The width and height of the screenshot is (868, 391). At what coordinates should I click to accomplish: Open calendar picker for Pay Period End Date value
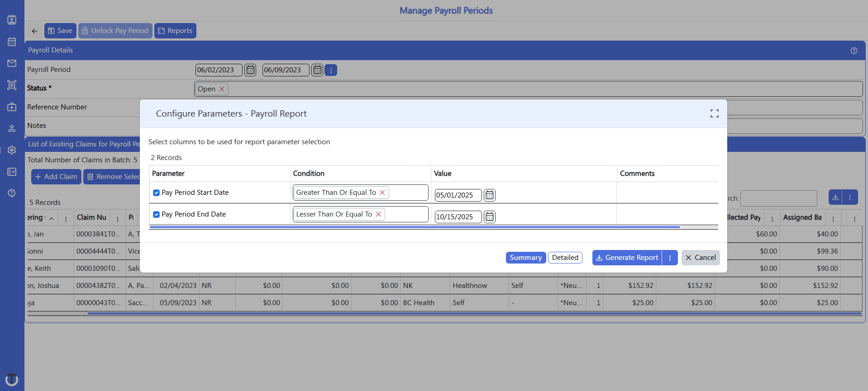coord(490,217)
